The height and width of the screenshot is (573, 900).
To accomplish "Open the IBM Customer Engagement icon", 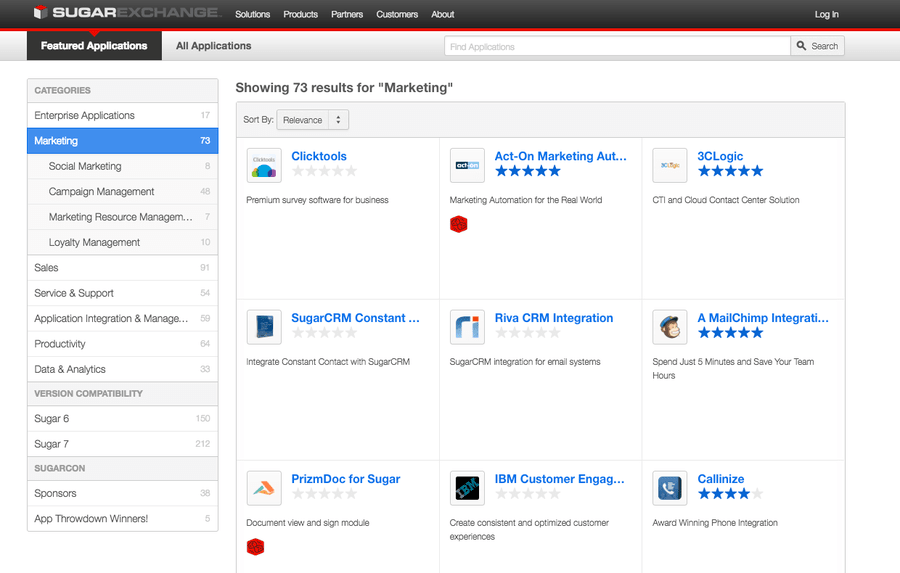I will [x=467, y=488].
